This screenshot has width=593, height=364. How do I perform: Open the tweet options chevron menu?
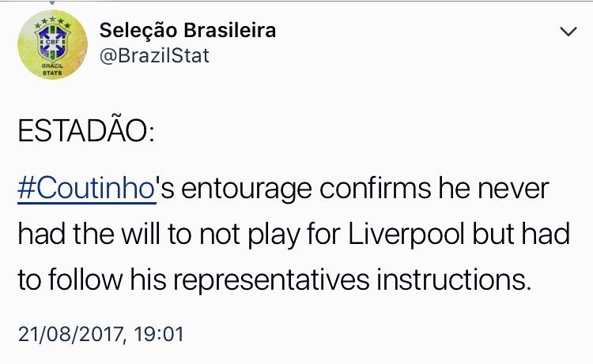click(568, 32)
